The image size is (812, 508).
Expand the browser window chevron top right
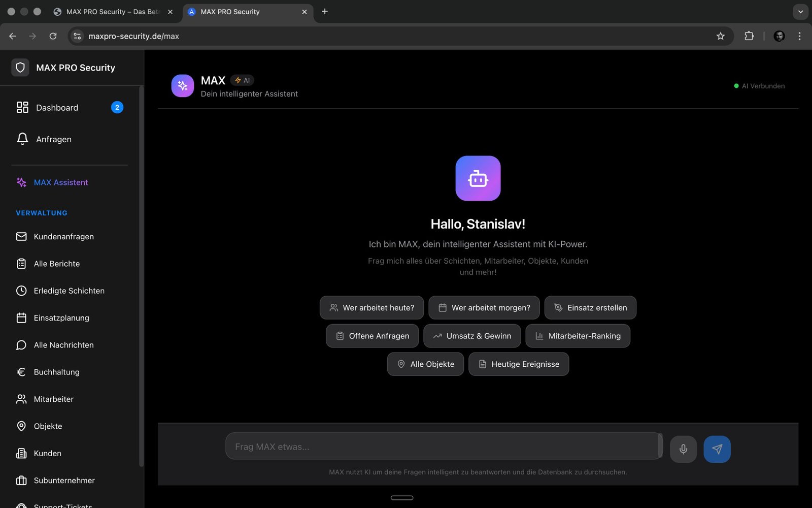coord(800,11)
